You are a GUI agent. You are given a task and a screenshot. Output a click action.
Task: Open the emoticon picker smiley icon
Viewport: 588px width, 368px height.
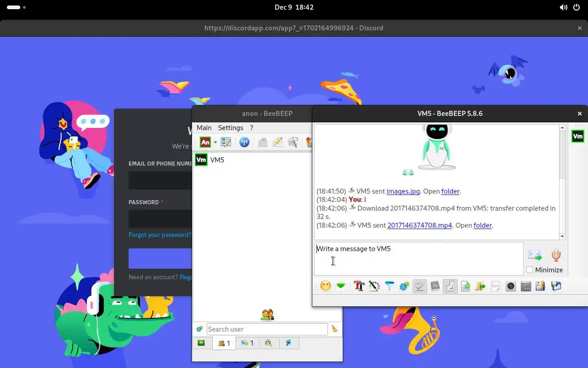click(326, 286)
